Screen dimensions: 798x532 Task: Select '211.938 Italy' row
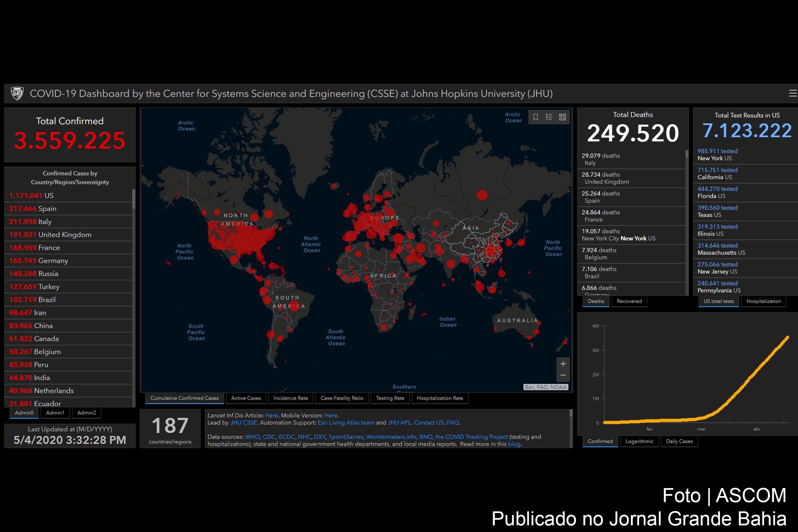[x=68, y=221]
